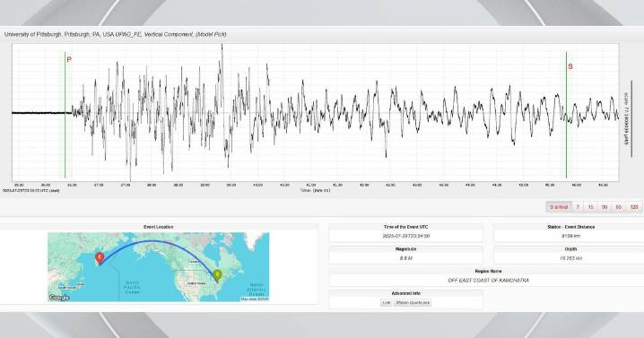This screenshot has height=338, width=644.
Task: Choose the 30 minute time window
Action: (x=605, y=207)
